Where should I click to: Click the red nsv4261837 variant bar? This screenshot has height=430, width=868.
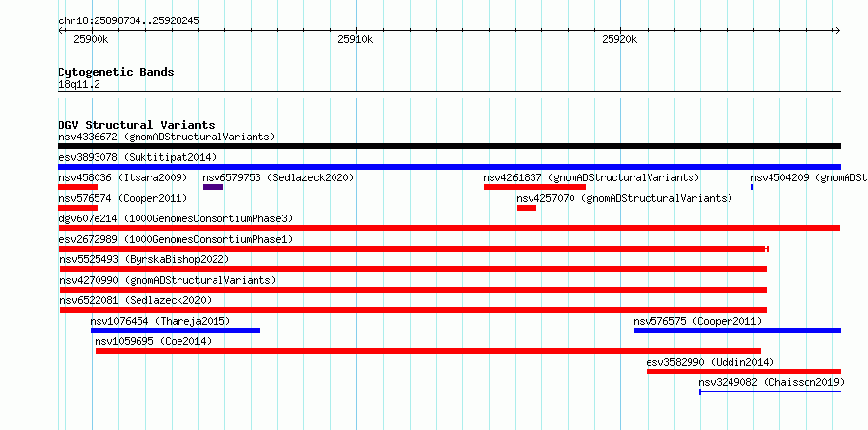pyautogui.click(x=534, y=187)
